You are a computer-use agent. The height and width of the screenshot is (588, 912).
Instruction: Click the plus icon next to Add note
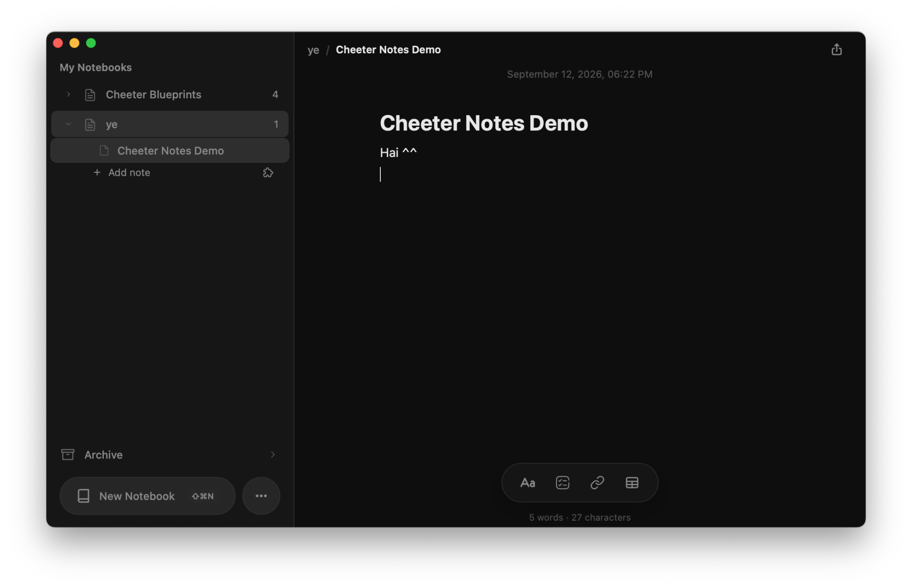pos(97,172)
